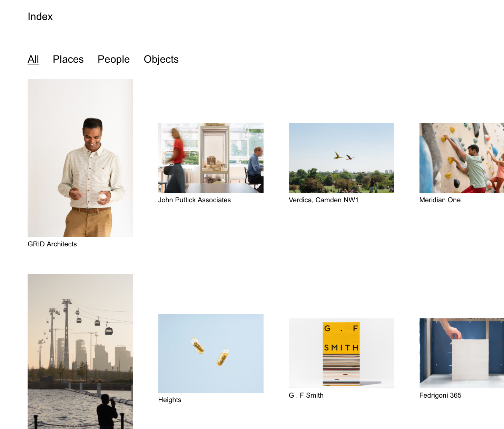Open the G . F Smith project link
The width and height of the screenshot is (504, 429).
coord(306,395)
